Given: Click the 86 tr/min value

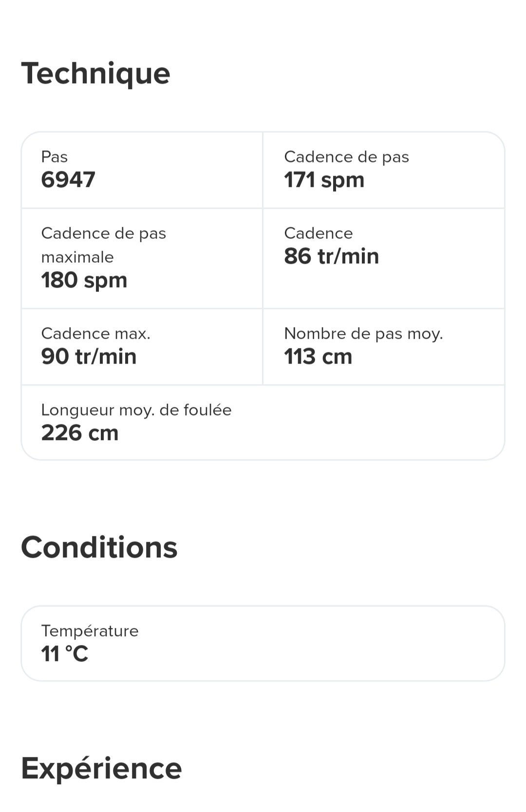Looking at the screenshot, I should point(331,256).
